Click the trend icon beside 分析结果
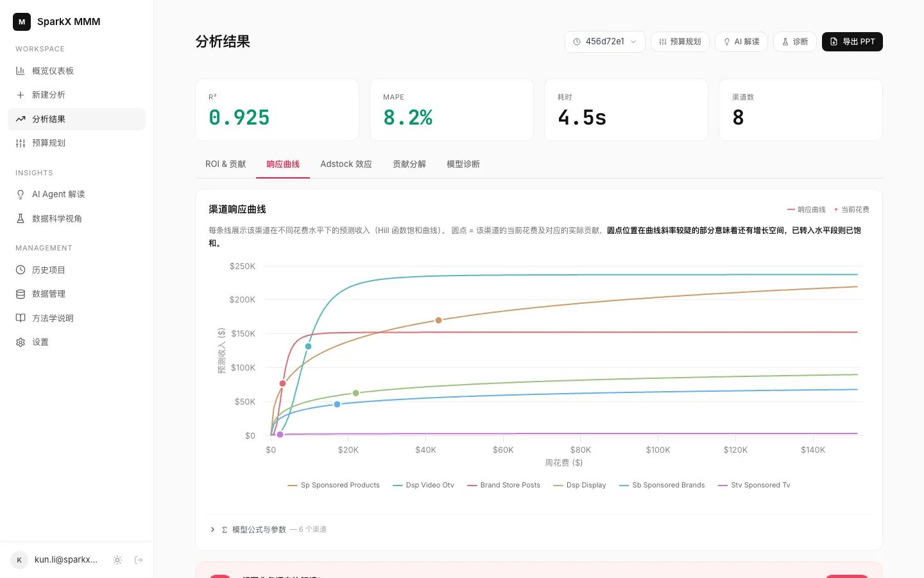 point(21,119)
